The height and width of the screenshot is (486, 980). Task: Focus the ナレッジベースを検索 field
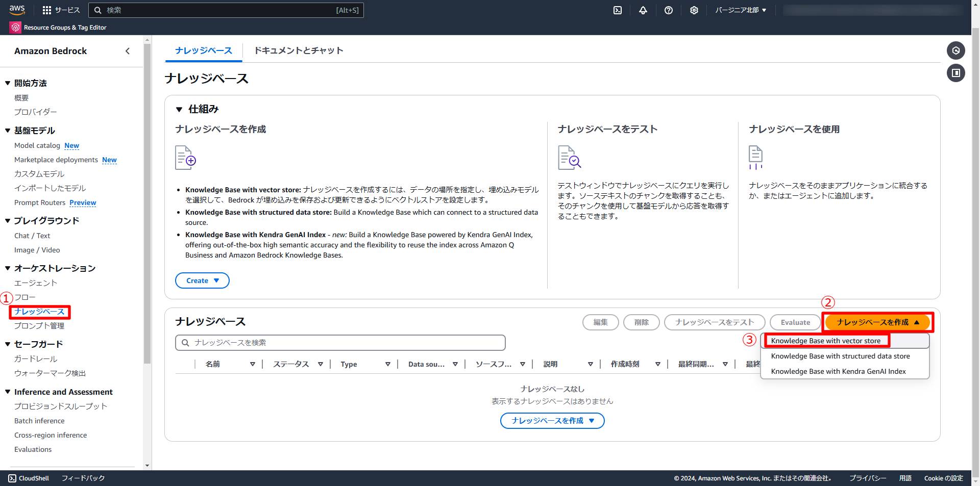click(340, 343)
